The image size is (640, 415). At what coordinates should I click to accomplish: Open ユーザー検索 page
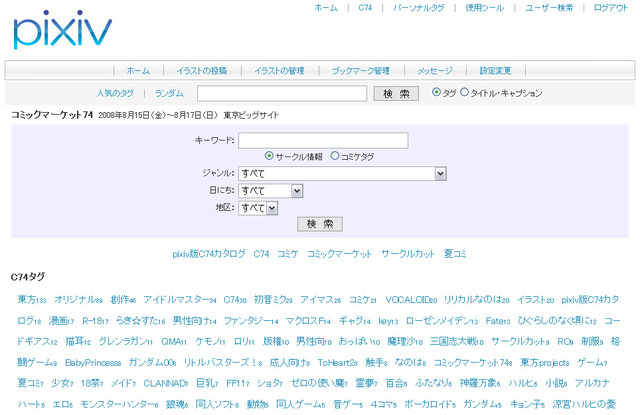549,8
